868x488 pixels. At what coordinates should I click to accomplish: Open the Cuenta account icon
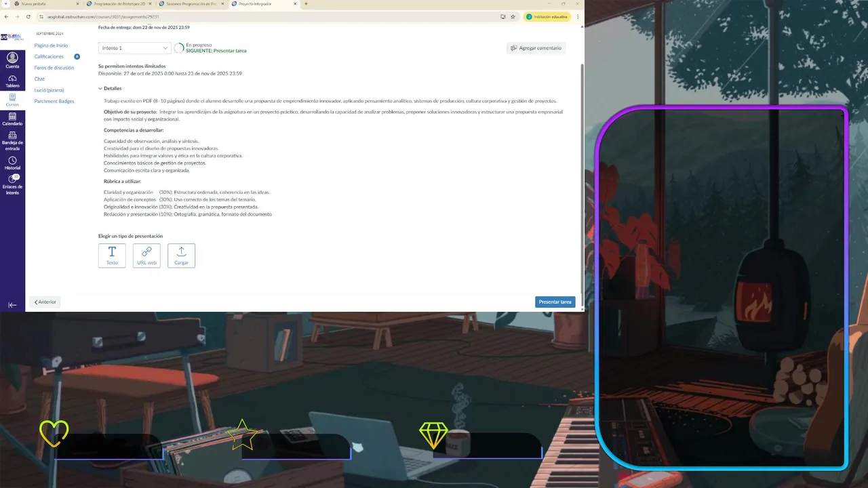coord(12,60)
